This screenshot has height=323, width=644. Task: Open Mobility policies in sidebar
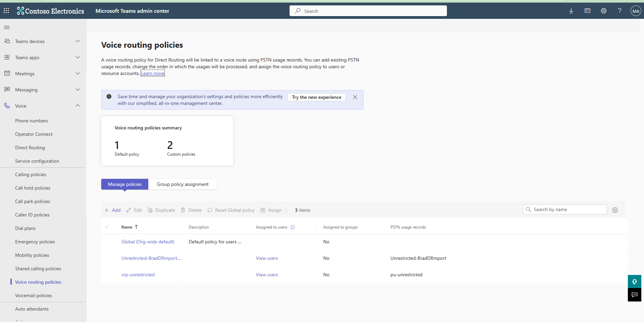tap(32, 255)
